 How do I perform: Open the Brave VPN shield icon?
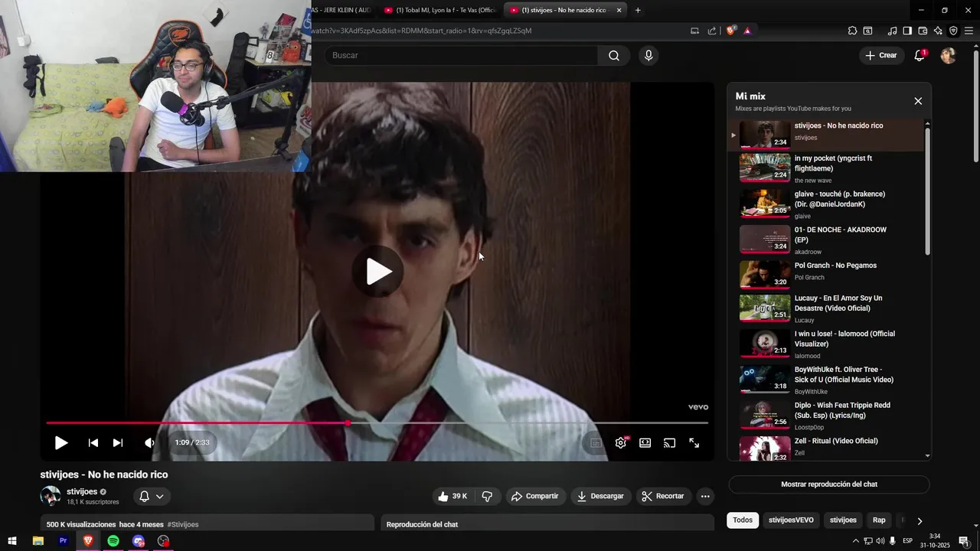coord(953,31)
